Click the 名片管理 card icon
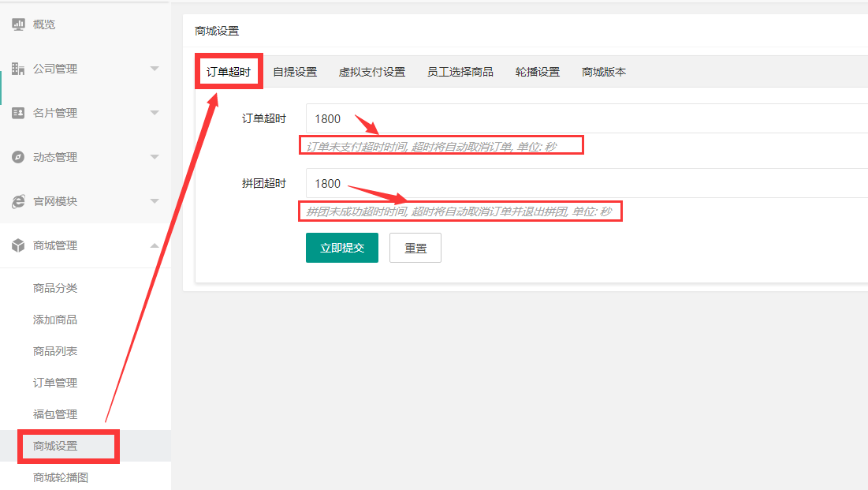 pos(18,113)
